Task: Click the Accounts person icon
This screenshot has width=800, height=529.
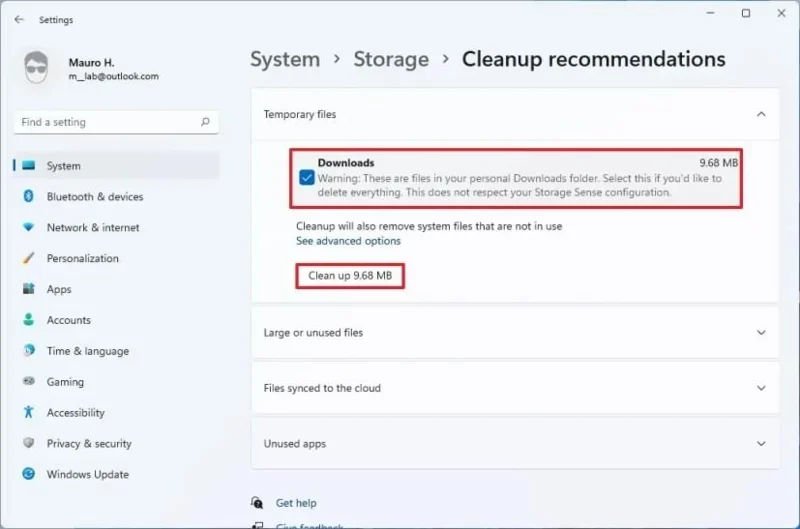Action: tap(29, 319)
